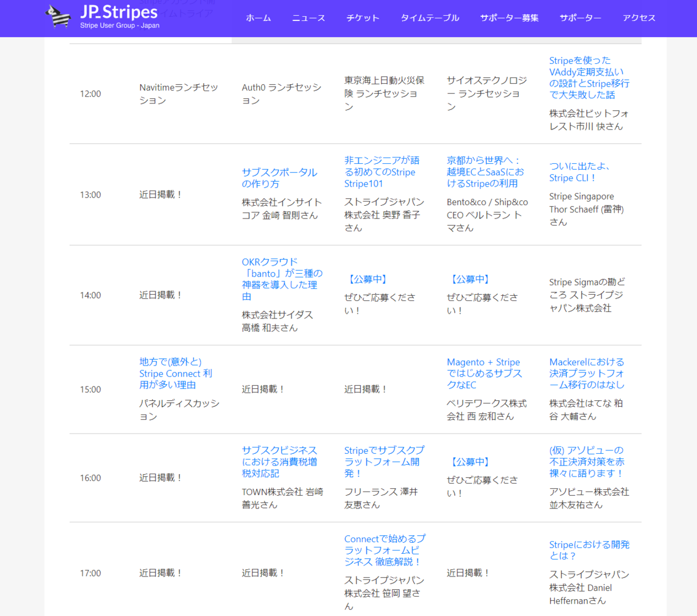Click 株式会社インサイトコア 金崎 智則さん speaker text
The image size is (697, 616).
click(x=282, y=209)
